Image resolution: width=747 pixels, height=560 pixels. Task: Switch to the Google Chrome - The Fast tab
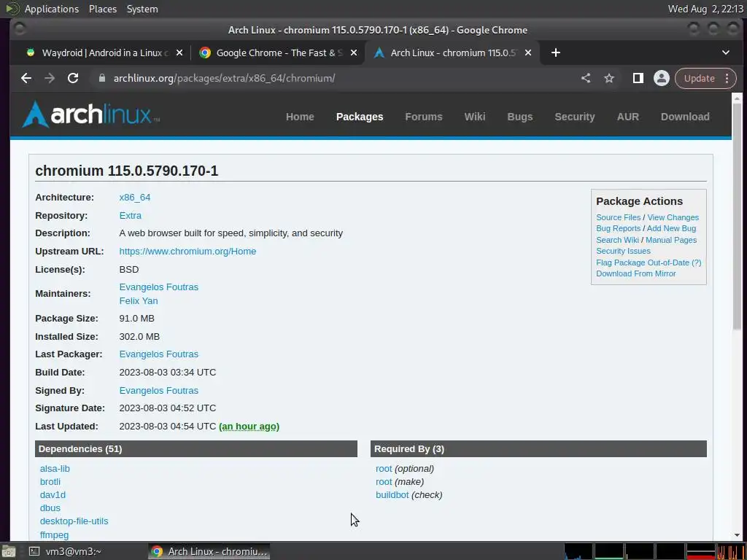point(278,52)
